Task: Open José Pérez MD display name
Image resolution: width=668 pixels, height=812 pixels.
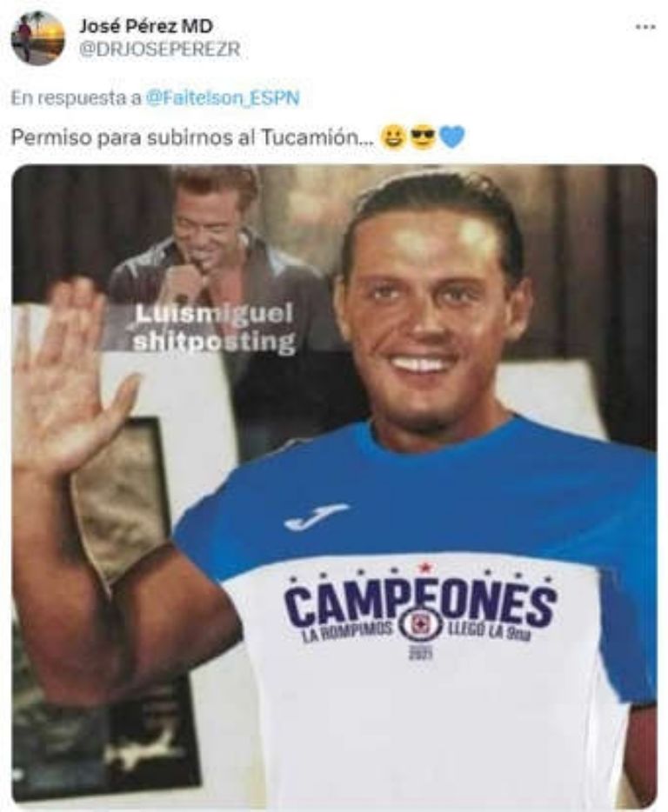Action: coord(145,26)
